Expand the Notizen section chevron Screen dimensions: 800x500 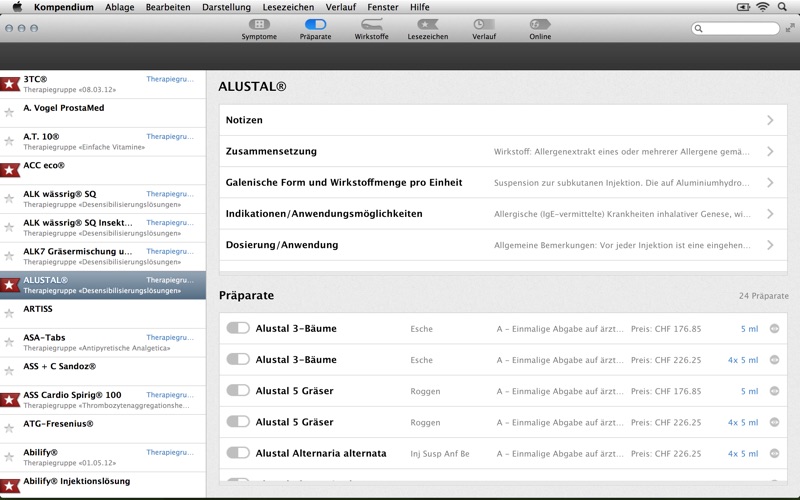770,120
